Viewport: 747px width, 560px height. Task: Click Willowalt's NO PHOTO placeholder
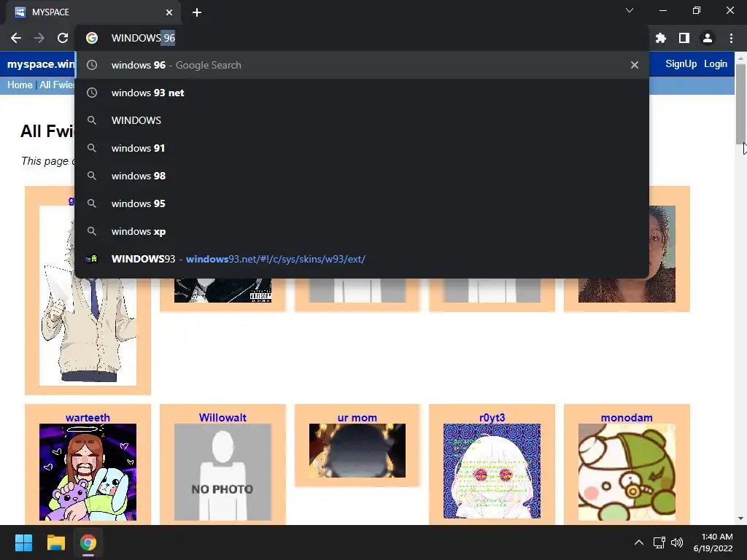tap(222, 472)
